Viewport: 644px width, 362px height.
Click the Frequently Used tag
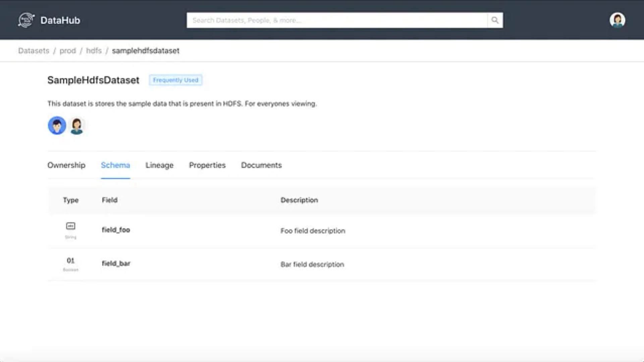pyautogui.click(x=176, y=80)
